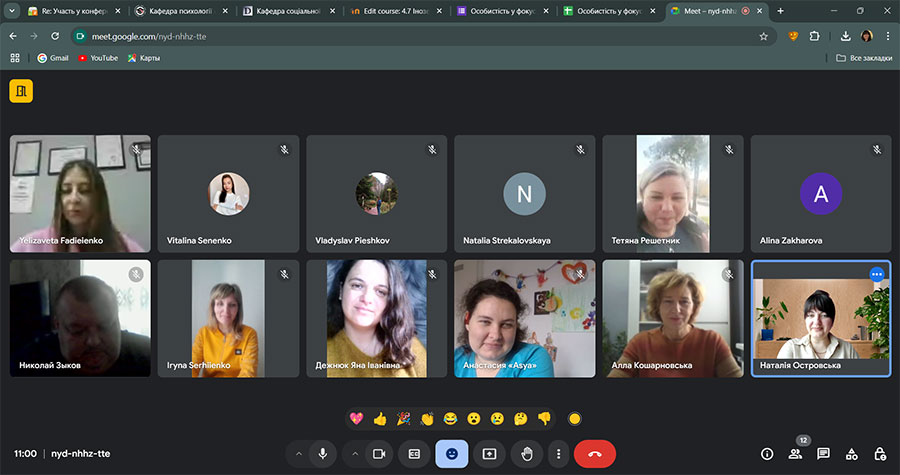This screenshot has width=900, height=475.
Task: Click muted mic icon on Iryna Serhiienko tile
Action: (284, 275)
